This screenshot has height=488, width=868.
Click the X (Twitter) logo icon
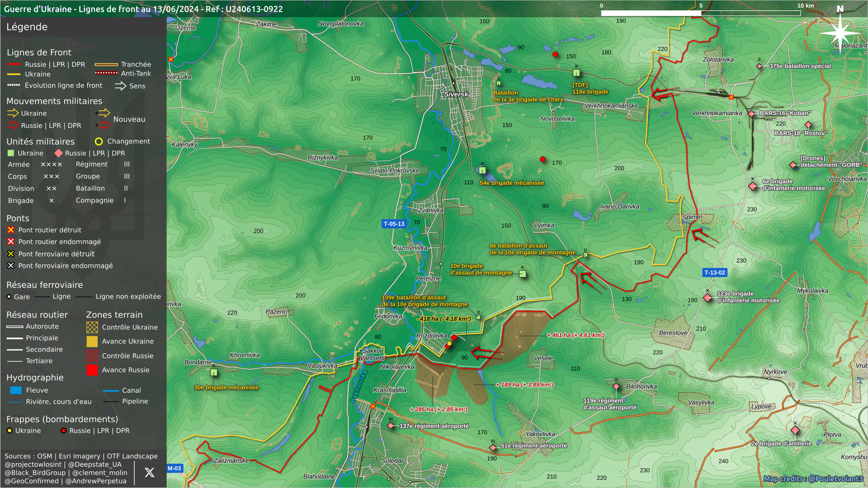149,473
